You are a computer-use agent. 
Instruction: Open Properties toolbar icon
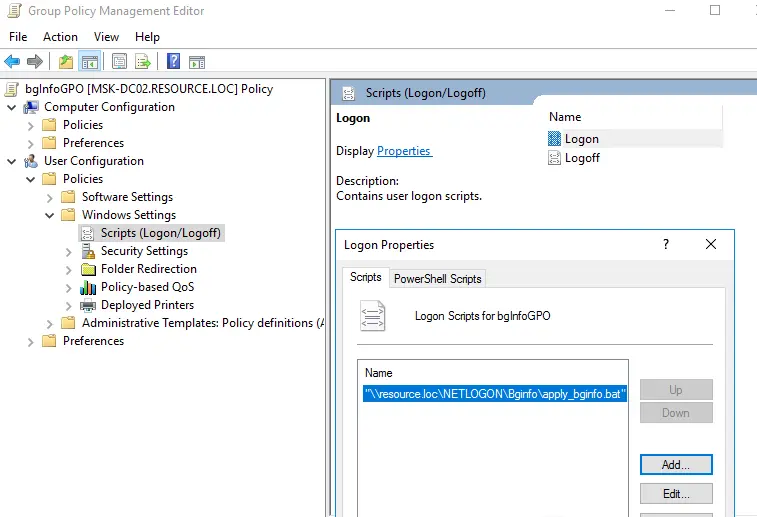[x=119, y=61]
